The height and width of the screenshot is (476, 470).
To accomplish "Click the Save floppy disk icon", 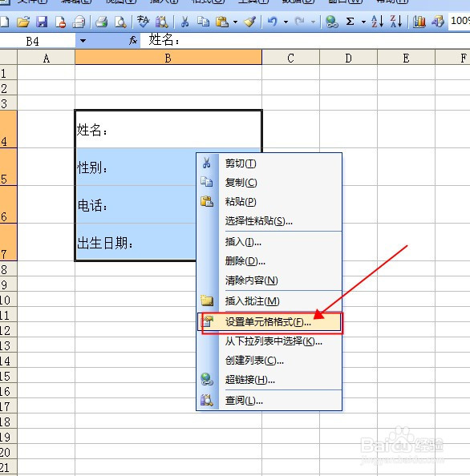I will tap(42, 22).
